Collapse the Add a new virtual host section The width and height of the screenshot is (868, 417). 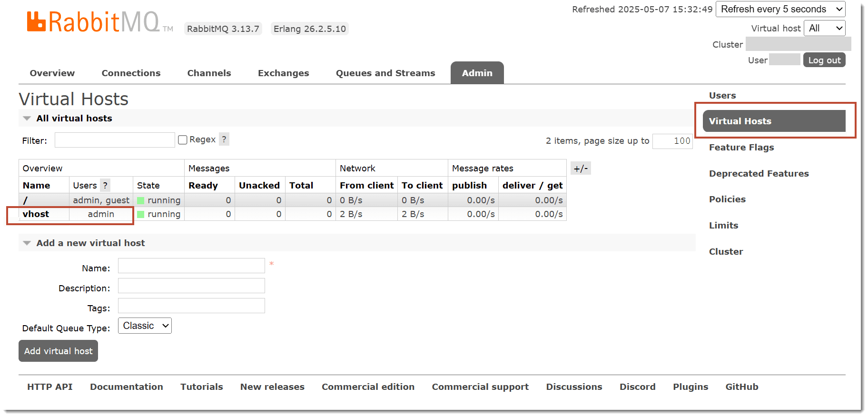click(90, 243)
